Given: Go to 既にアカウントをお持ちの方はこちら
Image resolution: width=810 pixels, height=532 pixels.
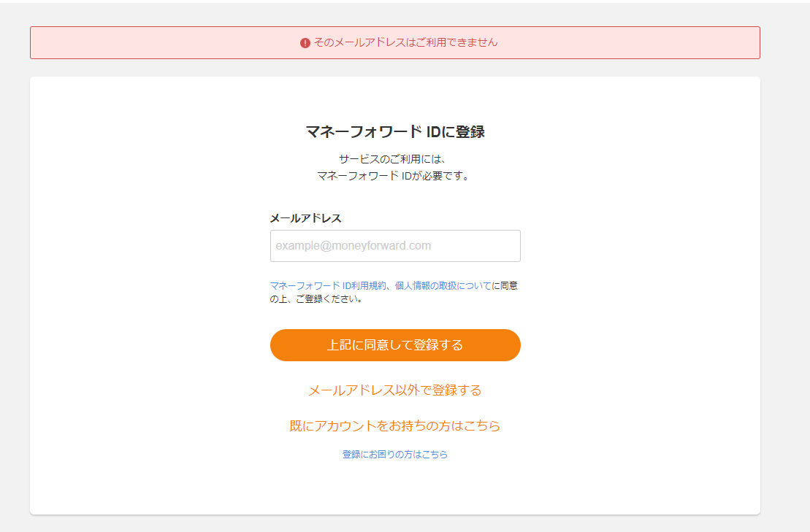Looking at the screenshot, I should click(395, 425).
